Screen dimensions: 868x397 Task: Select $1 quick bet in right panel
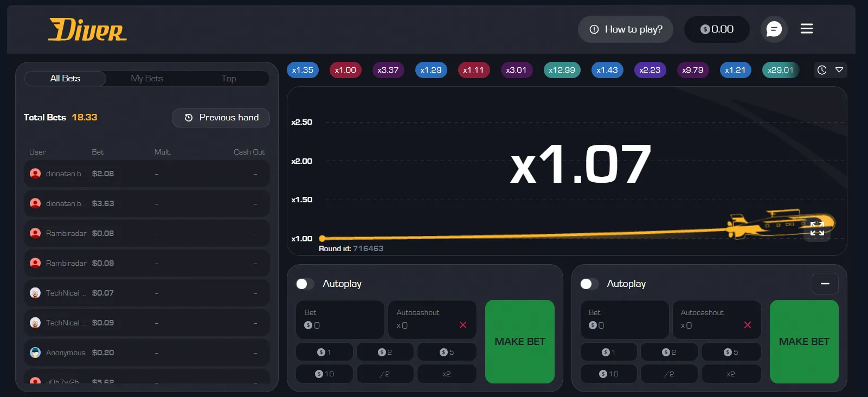point(608,352)
